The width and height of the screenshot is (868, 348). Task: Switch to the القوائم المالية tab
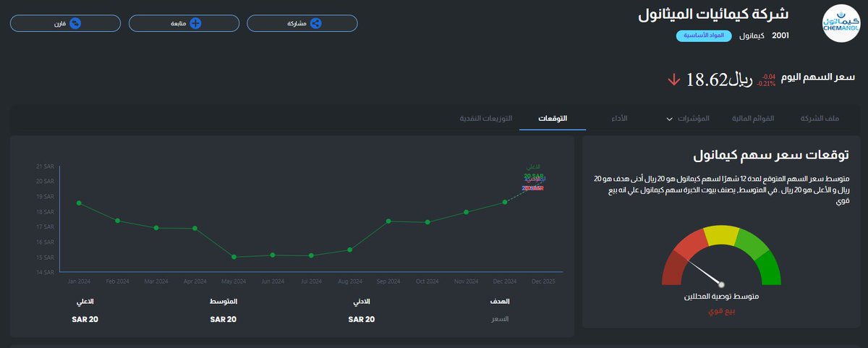coord(754,118)
